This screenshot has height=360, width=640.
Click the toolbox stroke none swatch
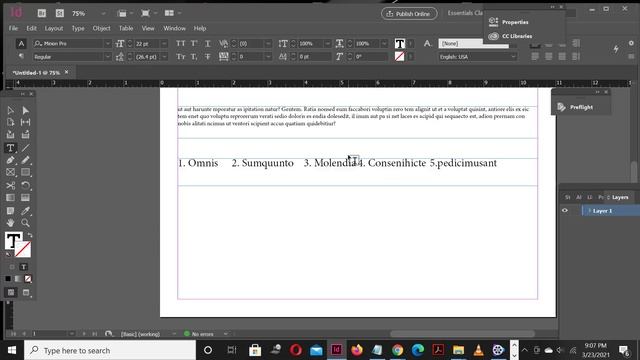[23, 249]
